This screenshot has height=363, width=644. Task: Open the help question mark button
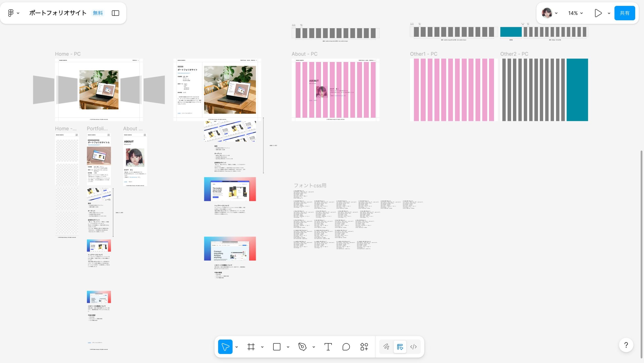click(x=626, y=345)
